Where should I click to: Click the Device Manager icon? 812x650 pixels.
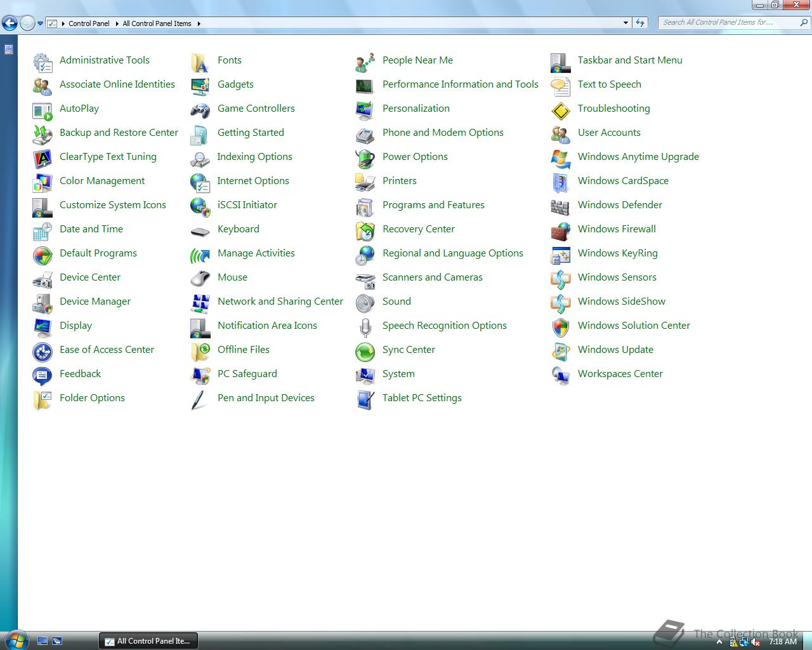[43, 303]
